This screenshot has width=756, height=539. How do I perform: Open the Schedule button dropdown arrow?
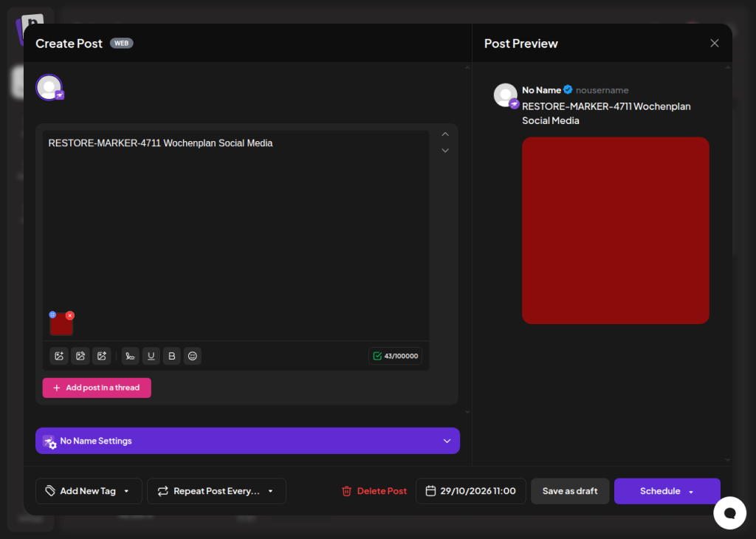tap(691, 492)
